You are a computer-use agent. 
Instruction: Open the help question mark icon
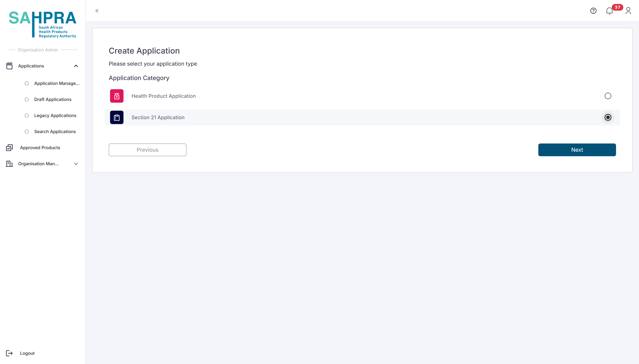593,11
